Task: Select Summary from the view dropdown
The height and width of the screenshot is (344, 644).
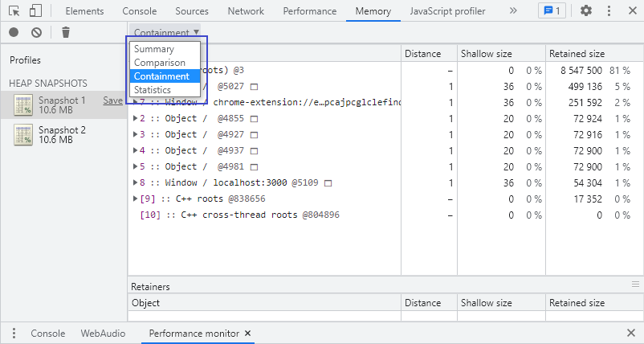Action: pos(153,49)
